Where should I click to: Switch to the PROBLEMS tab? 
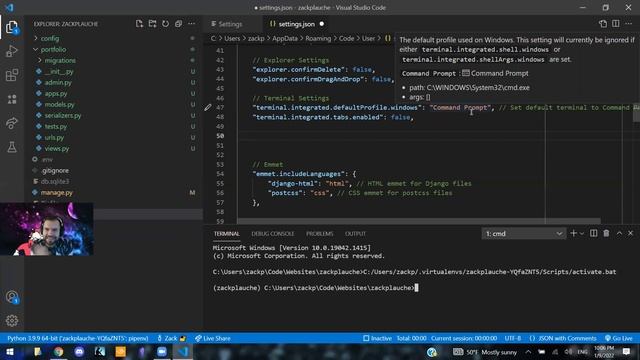coord(320,233)
